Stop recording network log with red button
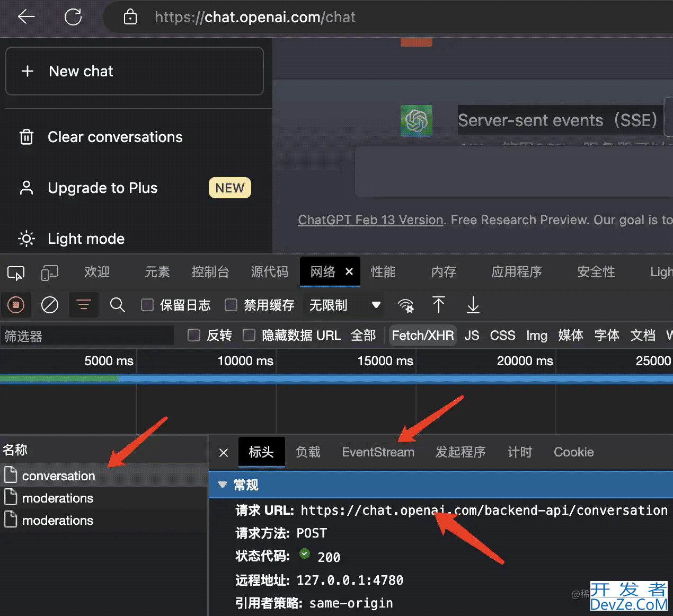This screenshot has height=616, width=673. (x=16, y=305)
